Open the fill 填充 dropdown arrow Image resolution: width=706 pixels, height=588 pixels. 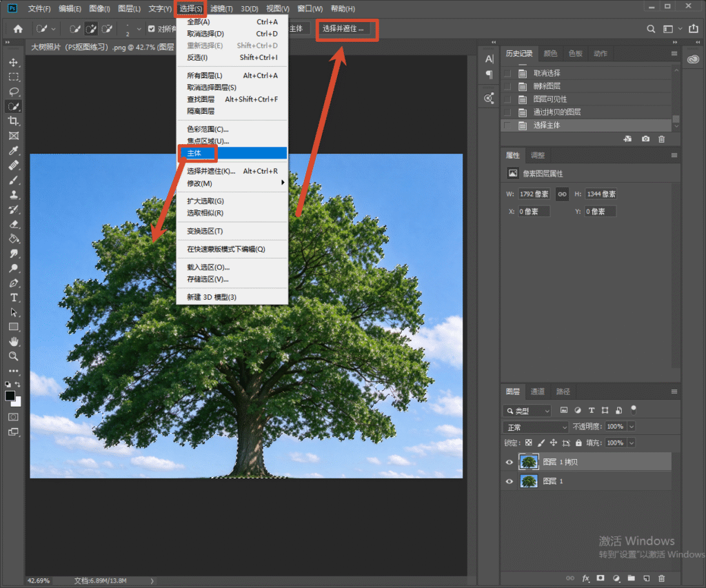[632, 443]
